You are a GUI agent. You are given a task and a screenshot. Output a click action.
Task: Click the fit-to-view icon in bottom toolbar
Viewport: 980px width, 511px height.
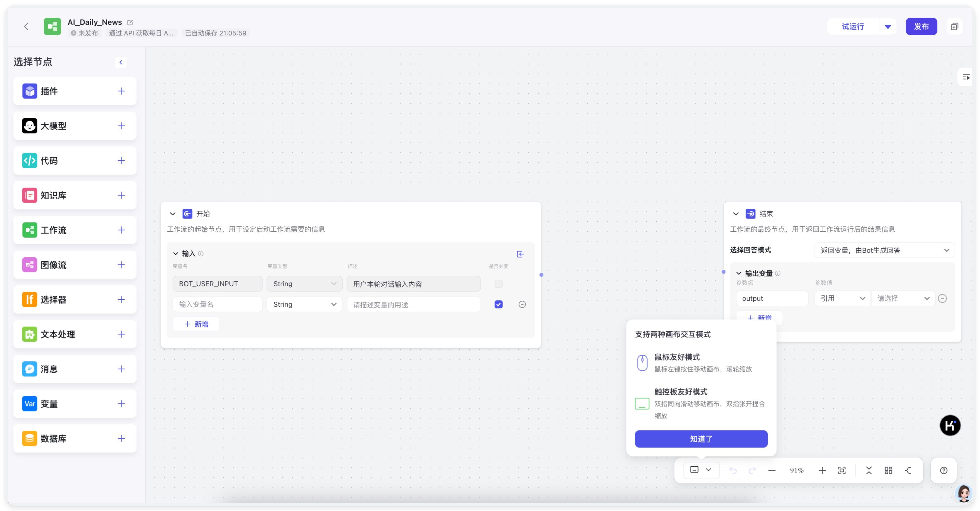coord(841,470)
